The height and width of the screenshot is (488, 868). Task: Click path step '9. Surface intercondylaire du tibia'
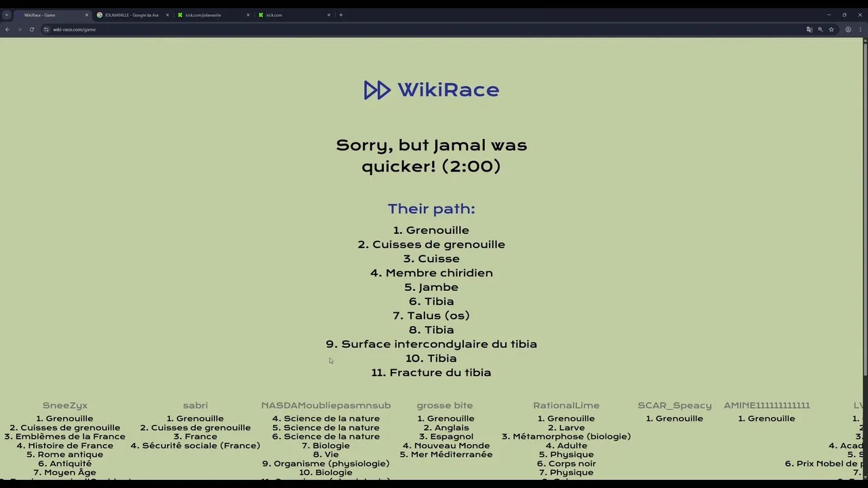pos(431,344)
